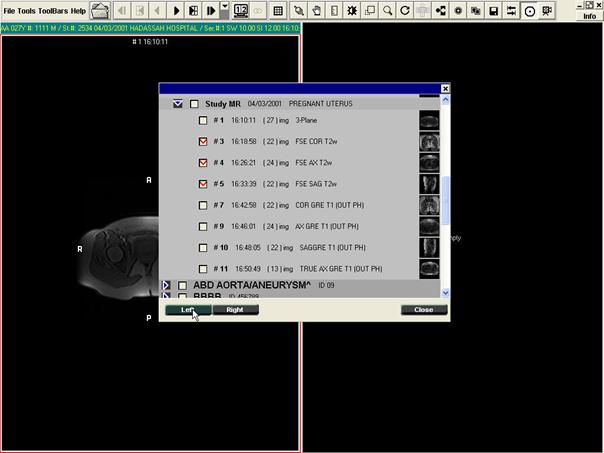Collapse the Study MR expander arrow

click(178, 104)
